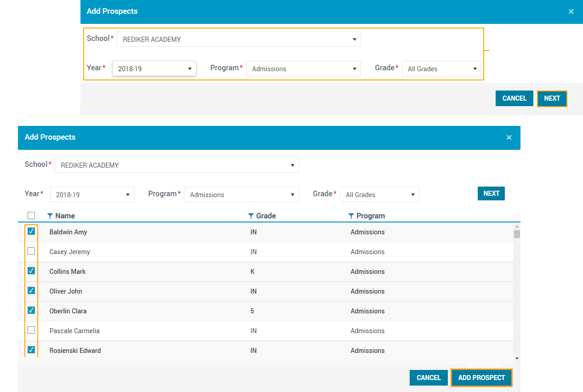
Task: Click the Program column filter icon
Action: [351, 216]
